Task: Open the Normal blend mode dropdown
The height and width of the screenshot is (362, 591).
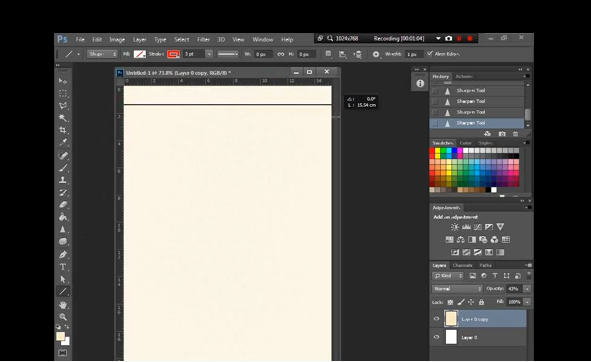Action: point(457,289)
